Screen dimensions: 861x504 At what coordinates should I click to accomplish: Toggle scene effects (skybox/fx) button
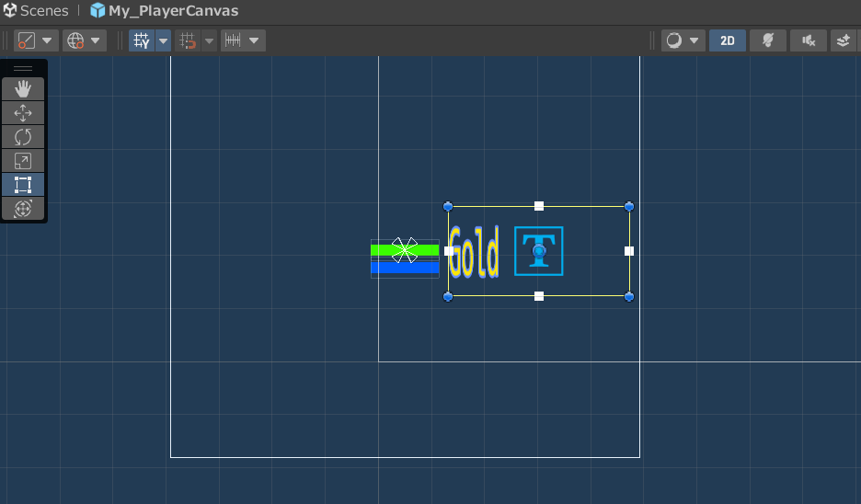click(844, 40)
